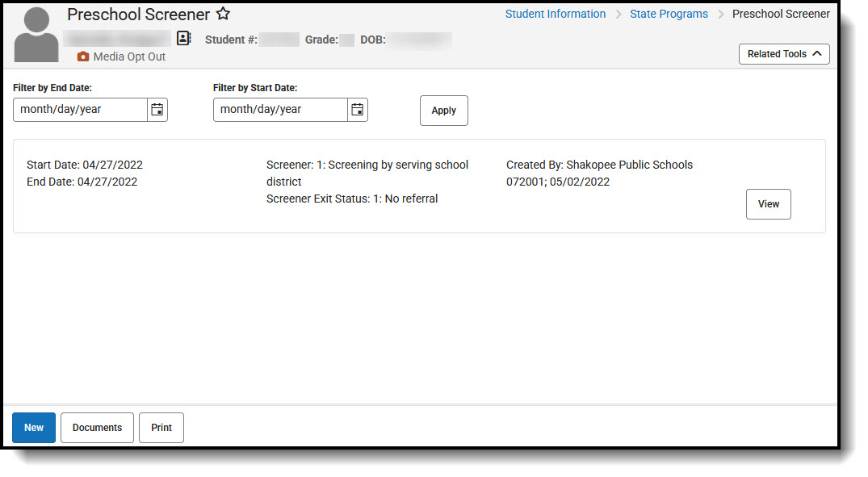Apply the date filters
Image resolution: width=868 pixels, height=477 pixels.
443,110
